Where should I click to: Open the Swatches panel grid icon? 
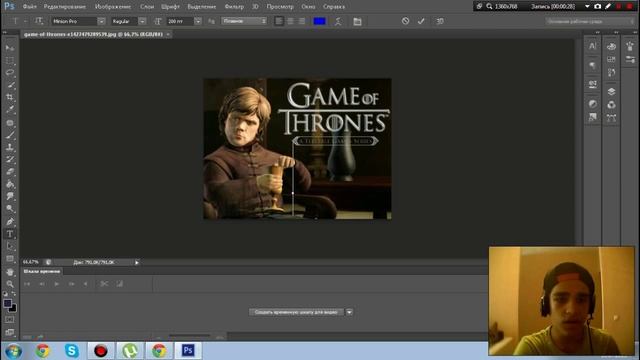pyautogui.click(x=611, y=60)
